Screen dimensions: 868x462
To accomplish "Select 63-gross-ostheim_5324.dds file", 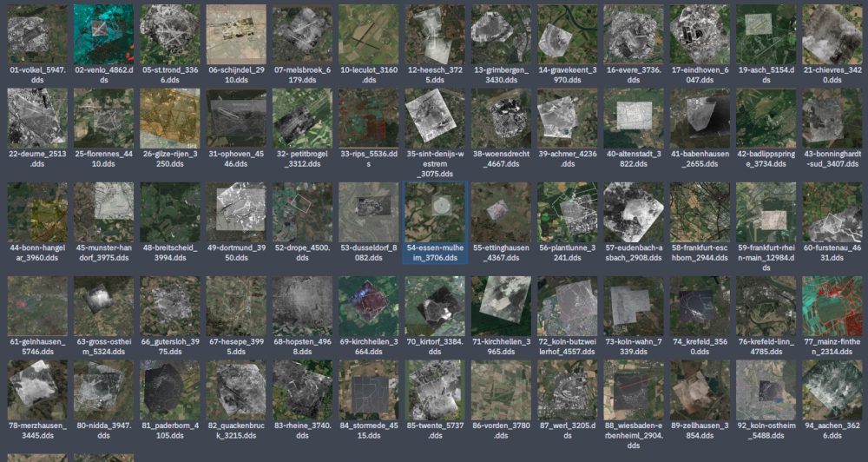I will coord(103,307).
